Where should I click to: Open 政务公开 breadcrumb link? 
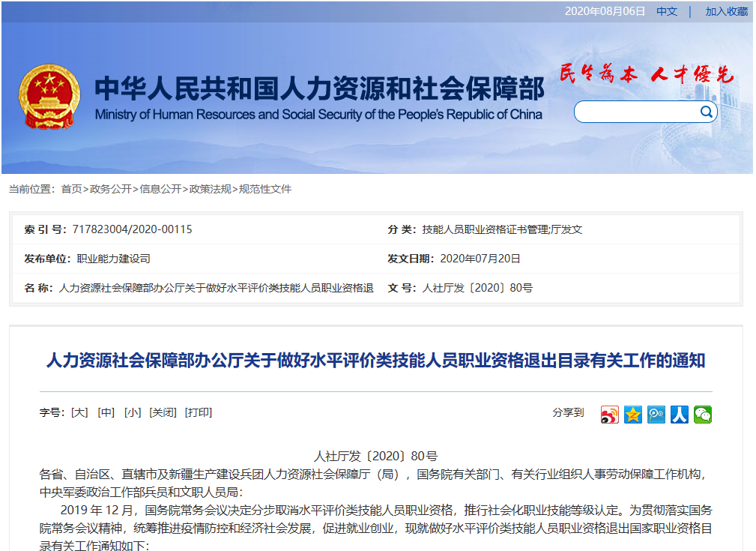pos(110,189)
